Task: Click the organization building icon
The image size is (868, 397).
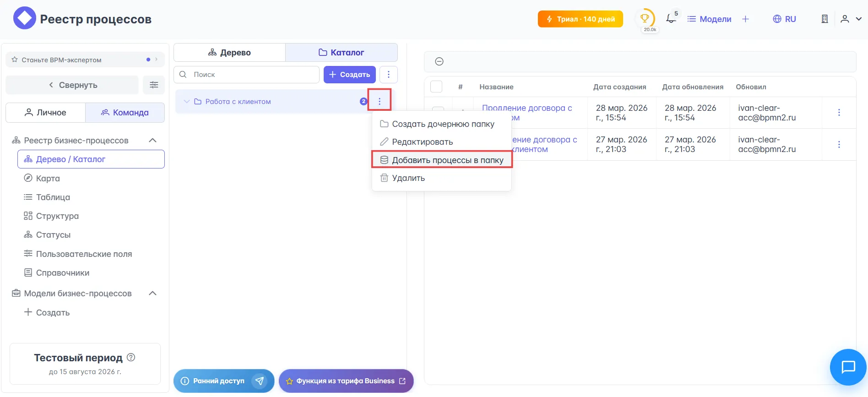Action: [x=825, y=19]
